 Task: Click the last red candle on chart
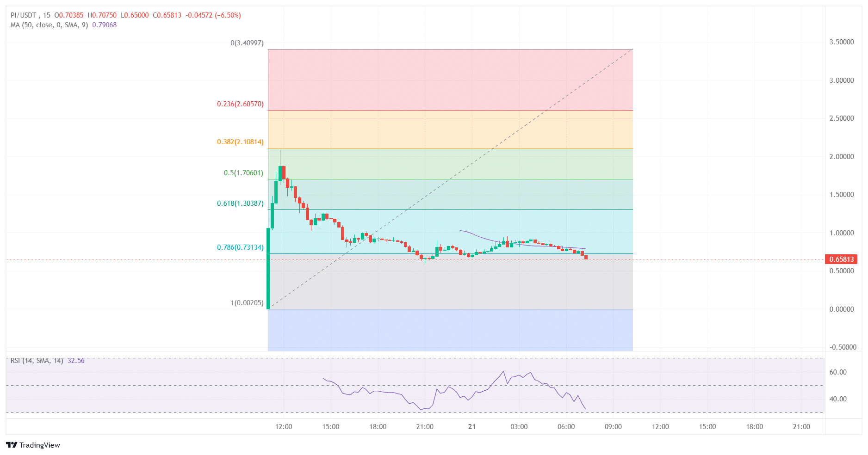click(x=586, y=257)
